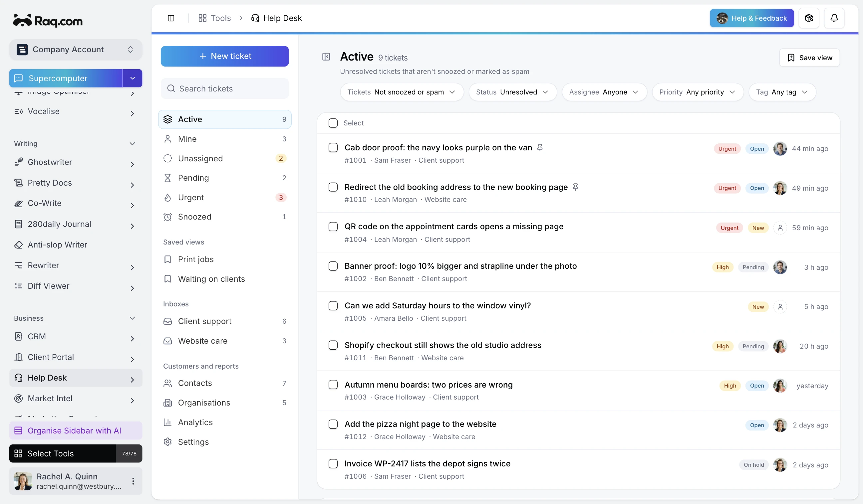Open the Status Unresolved filter dropdown

point(513,92)
